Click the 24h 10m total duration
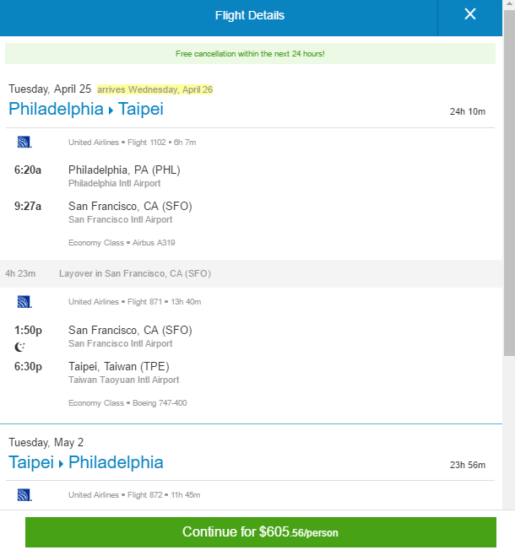Screen dimensions: 515x550 coord(468,112)
